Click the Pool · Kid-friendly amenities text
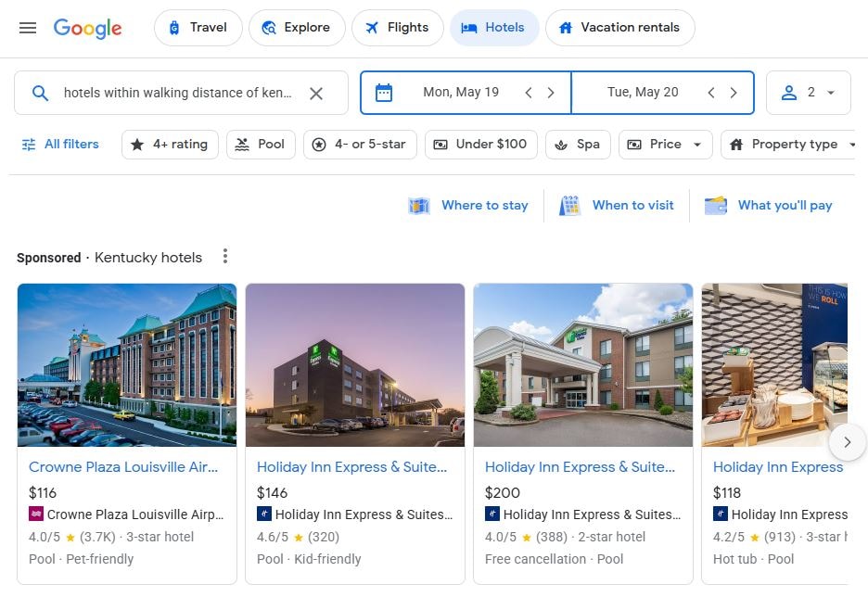 point(309,559)
